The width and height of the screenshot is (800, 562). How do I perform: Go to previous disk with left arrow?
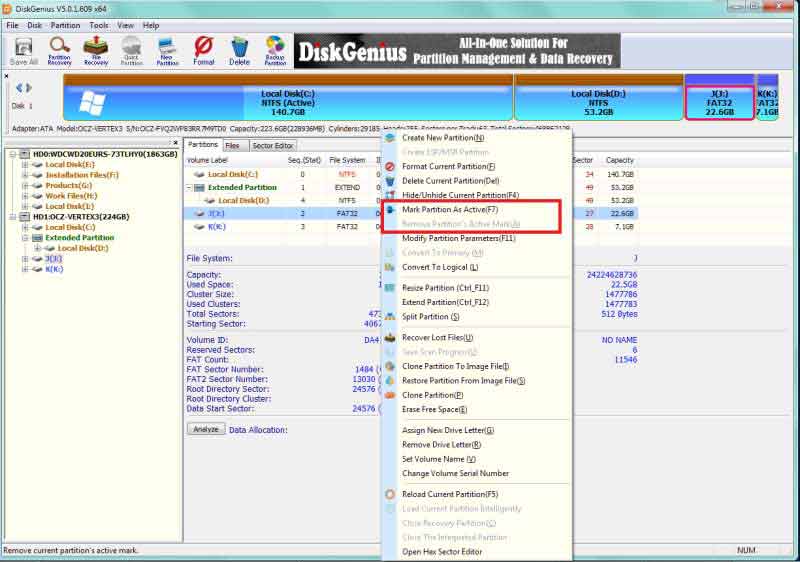[19, 88]
